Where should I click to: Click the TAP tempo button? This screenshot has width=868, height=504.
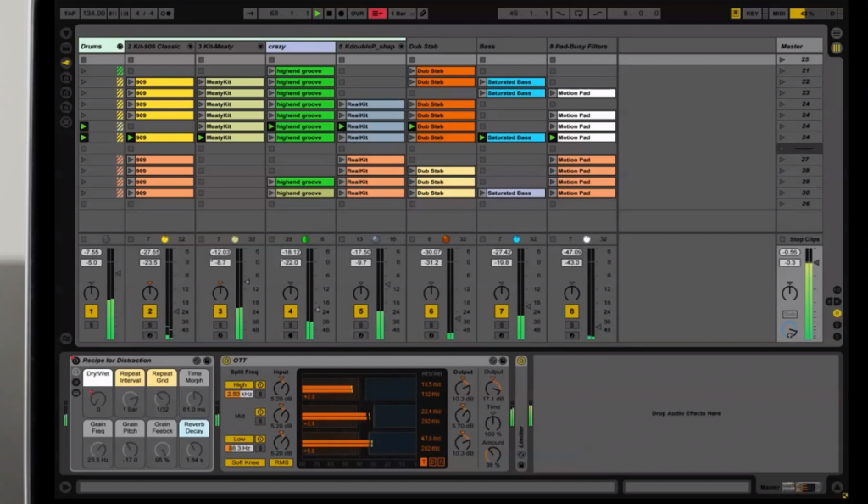70,14
